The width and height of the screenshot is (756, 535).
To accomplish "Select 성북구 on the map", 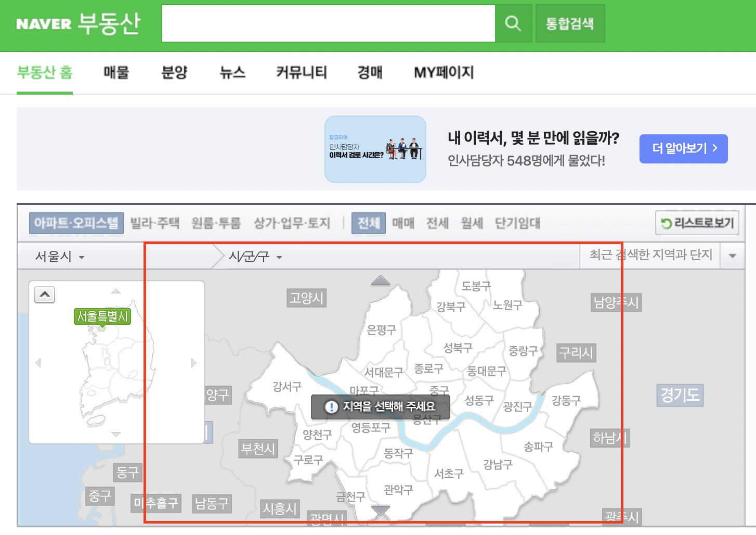I will tap(458, 348).
